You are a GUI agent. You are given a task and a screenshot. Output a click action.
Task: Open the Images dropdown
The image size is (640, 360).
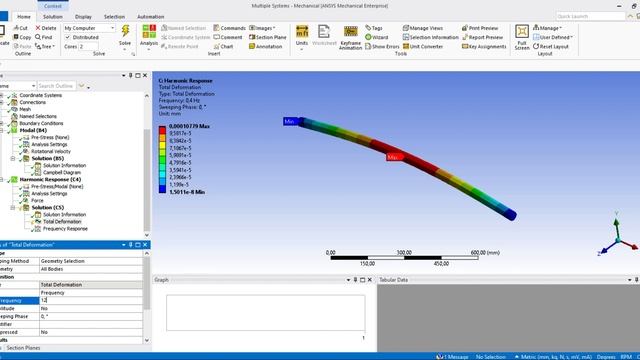[262, 28]
